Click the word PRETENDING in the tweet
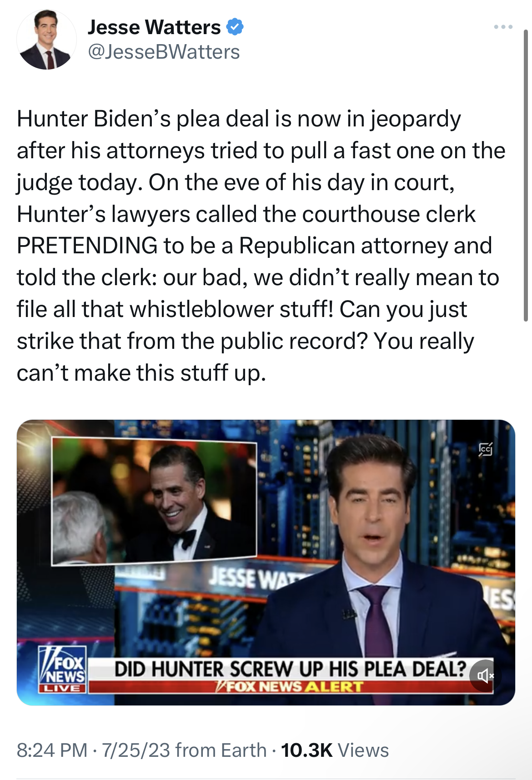The image size is (532, 780). click(87, 246)
